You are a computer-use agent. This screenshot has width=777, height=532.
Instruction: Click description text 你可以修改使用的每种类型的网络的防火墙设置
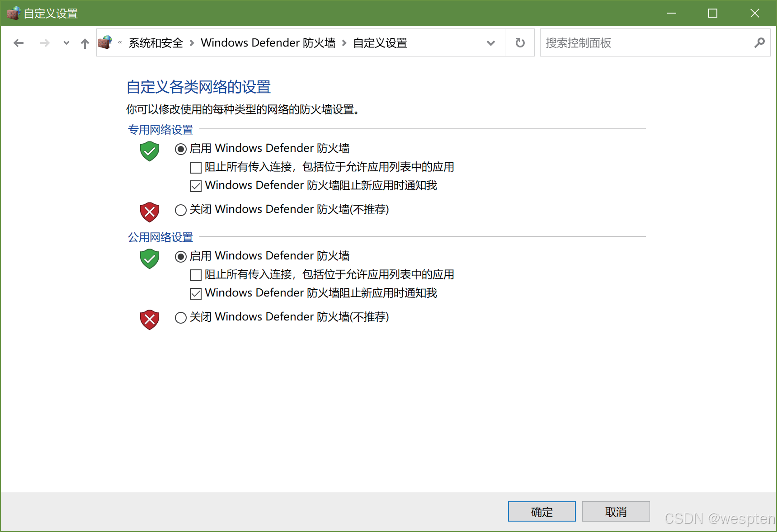[x=243, y=109]
